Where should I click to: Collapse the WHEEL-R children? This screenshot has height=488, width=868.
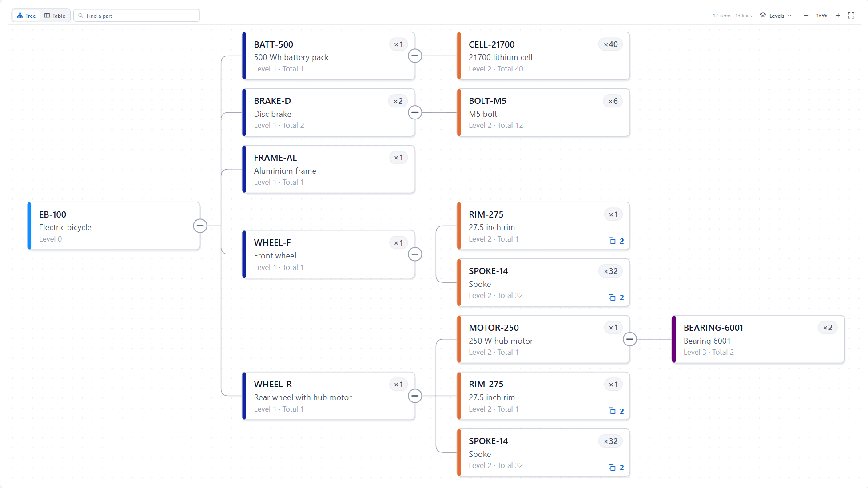415,396
